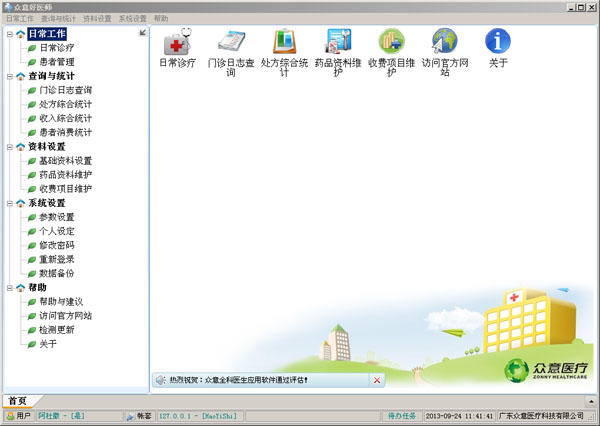
Task: Open the 门诊日志查询 notebook icon
Action: (231, 41)
